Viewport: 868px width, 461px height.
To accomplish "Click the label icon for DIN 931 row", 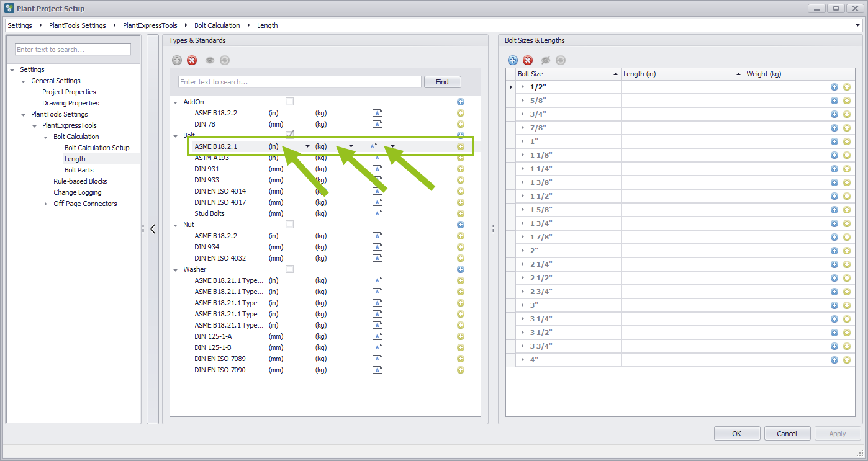I will coord(377,169).
